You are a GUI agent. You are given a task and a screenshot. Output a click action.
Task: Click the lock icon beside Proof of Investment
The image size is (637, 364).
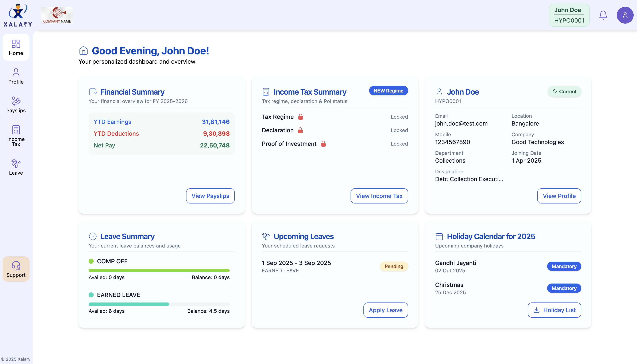tap(323, 144)
